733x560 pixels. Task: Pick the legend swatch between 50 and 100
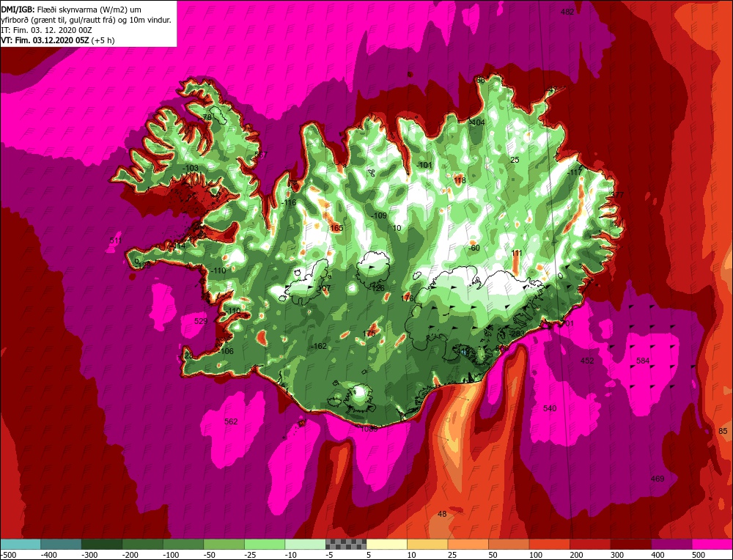509,544
